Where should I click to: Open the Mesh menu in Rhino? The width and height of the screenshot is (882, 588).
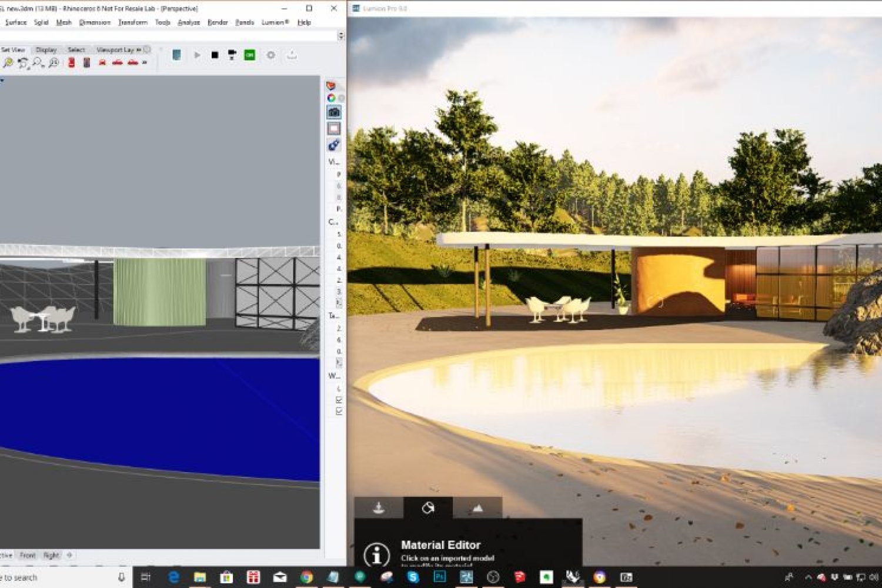tap(64, 22)
